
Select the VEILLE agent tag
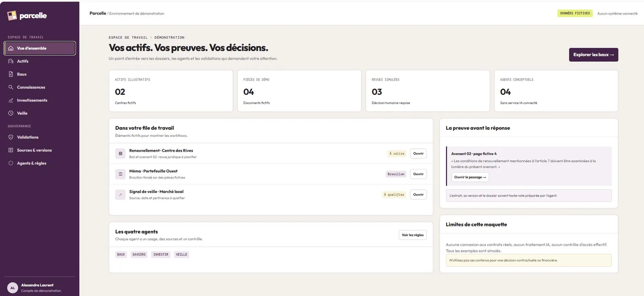[x=182, y=255]
